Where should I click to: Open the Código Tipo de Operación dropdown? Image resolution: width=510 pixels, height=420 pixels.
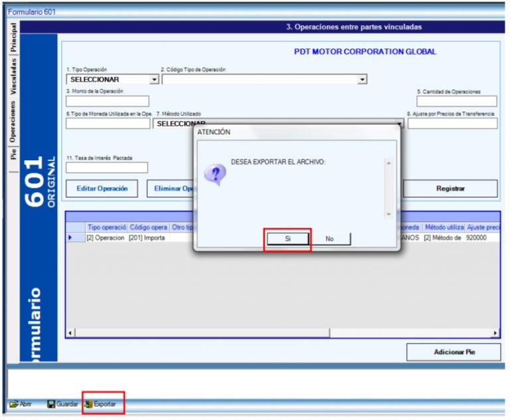(362, 80)
